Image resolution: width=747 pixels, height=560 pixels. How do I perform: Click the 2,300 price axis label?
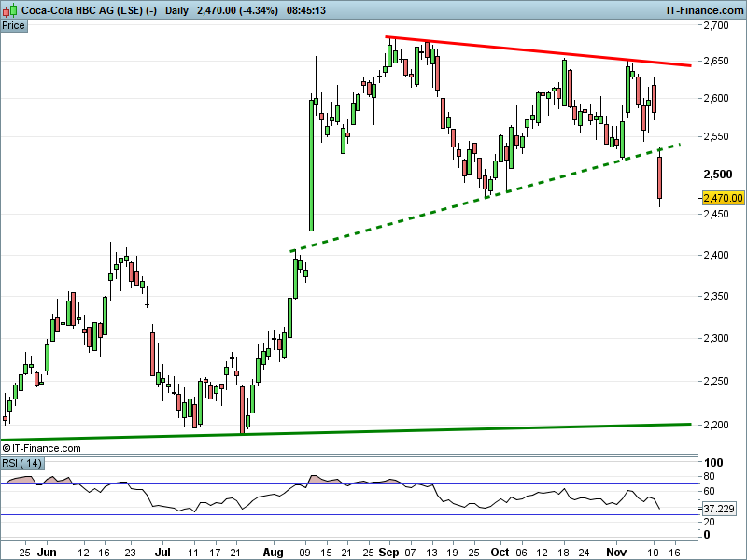coord(716,338)
